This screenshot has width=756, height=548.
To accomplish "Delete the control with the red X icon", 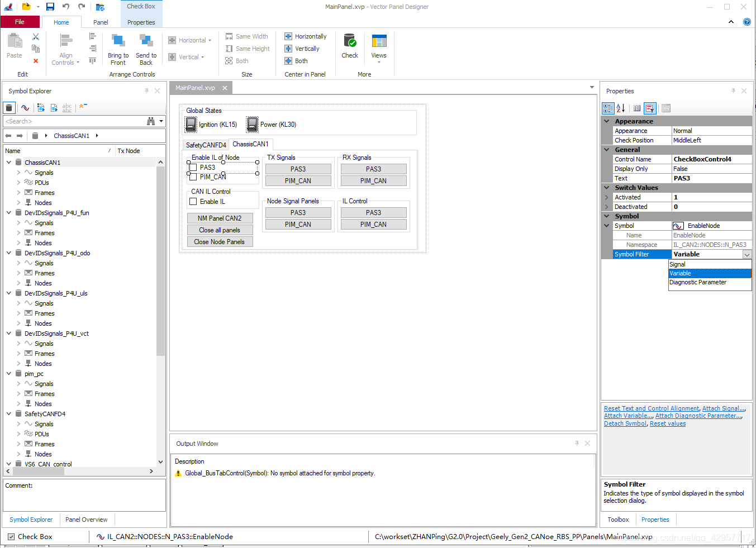I will click(x=36, y=61).
